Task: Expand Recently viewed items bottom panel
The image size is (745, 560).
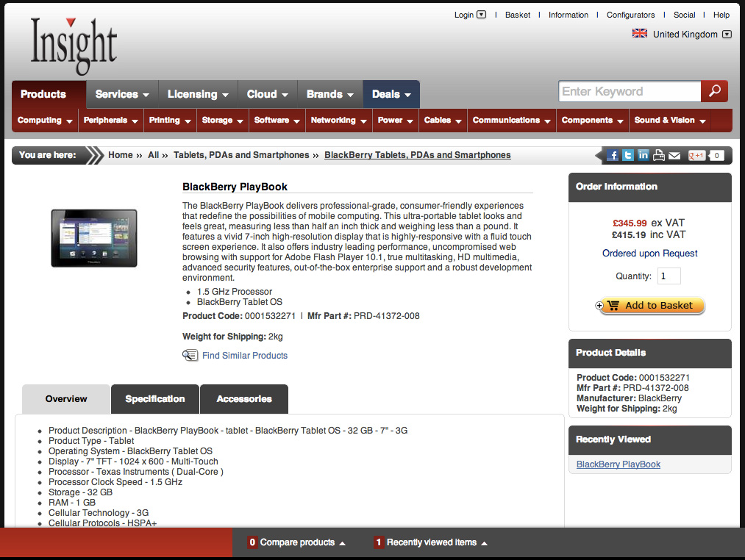Action: point(430,542)
